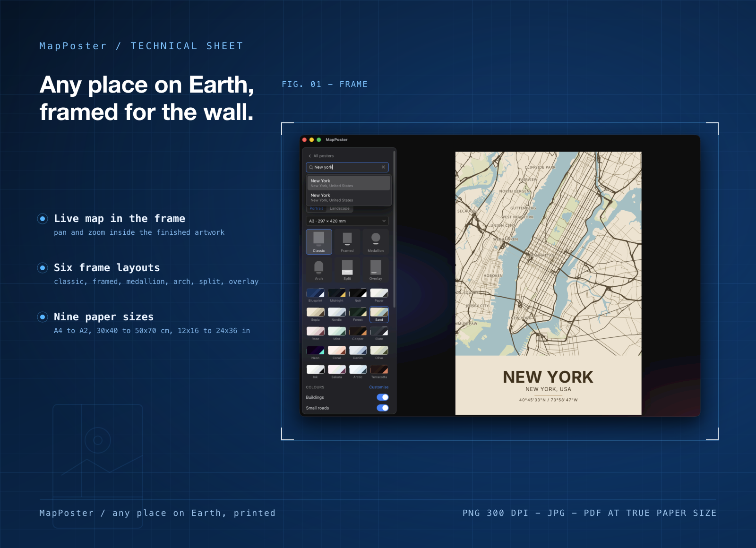Apply the Overlay frame layout

376,270
